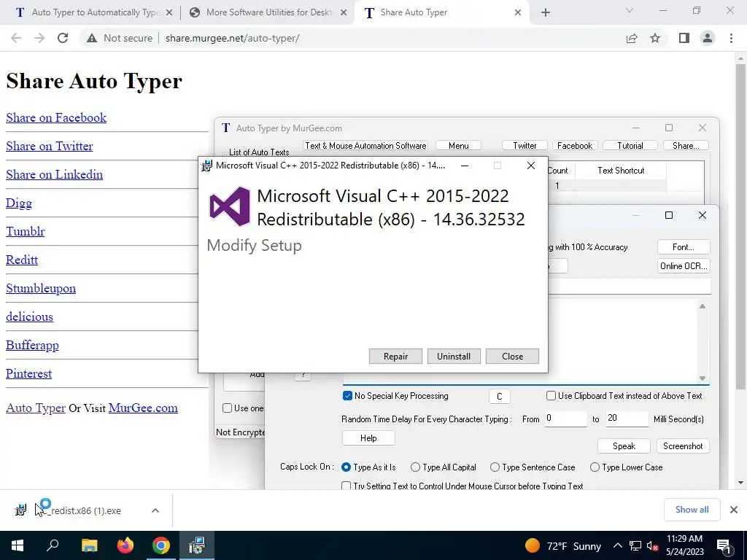Click the Visual C++ setup title bar icon
The width and height of the screenshot is (747, 560).
click(206, 166)
